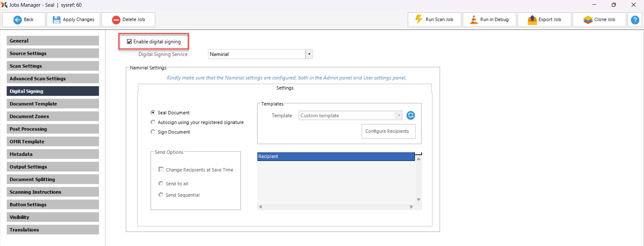Refresh templates with the blue refresh icon

pyautogui.click(x=410, y=116)
